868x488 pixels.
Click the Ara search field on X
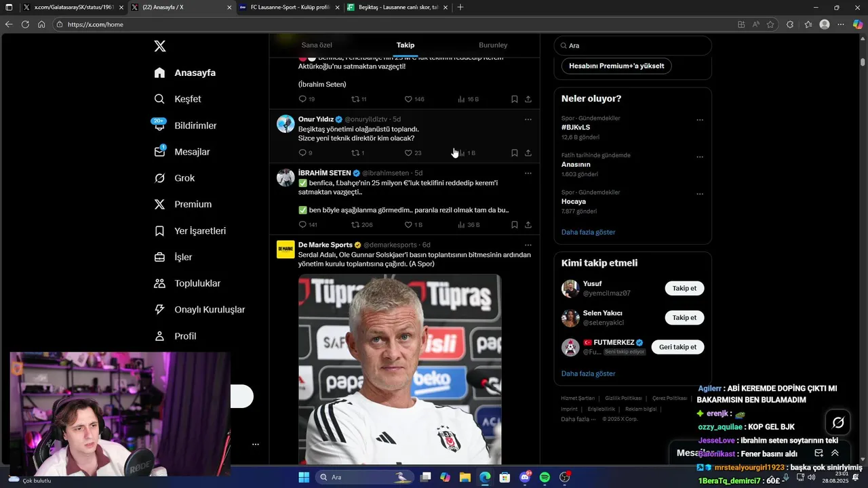pos(633,45)
